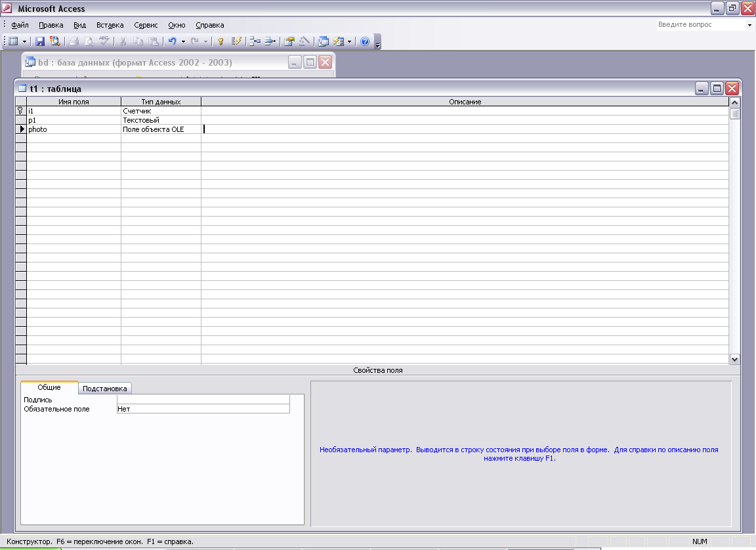Screen dimensions: 756x550
Task: Click the Текстовый data type cell
Action: click(161, 120)
